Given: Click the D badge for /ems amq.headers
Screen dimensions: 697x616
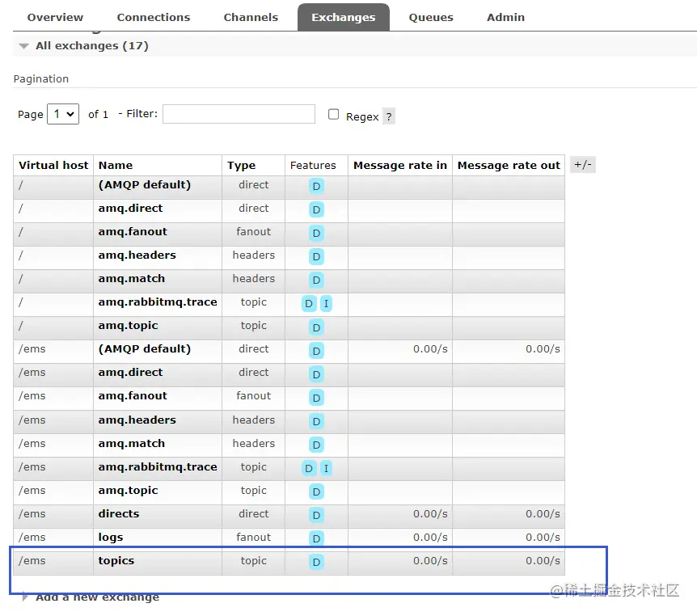Looking at the screenshot, I should 316,421.
